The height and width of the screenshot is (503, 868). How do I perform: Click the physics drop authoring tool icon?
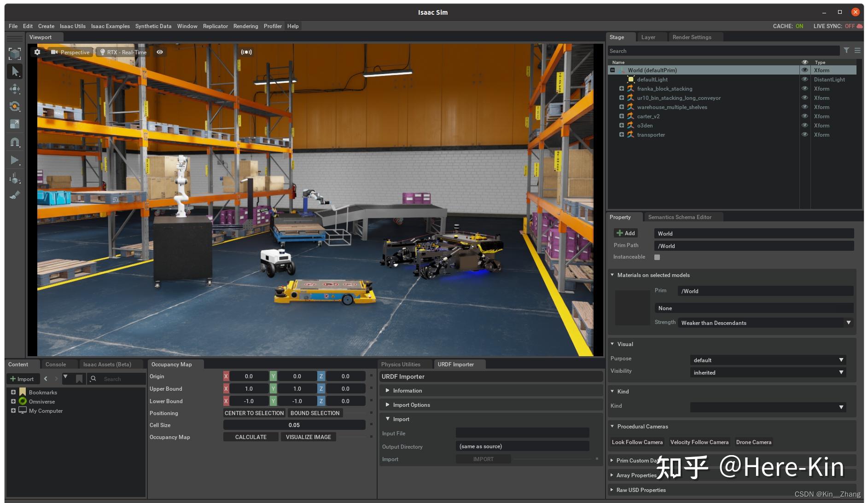click(15, 178)
